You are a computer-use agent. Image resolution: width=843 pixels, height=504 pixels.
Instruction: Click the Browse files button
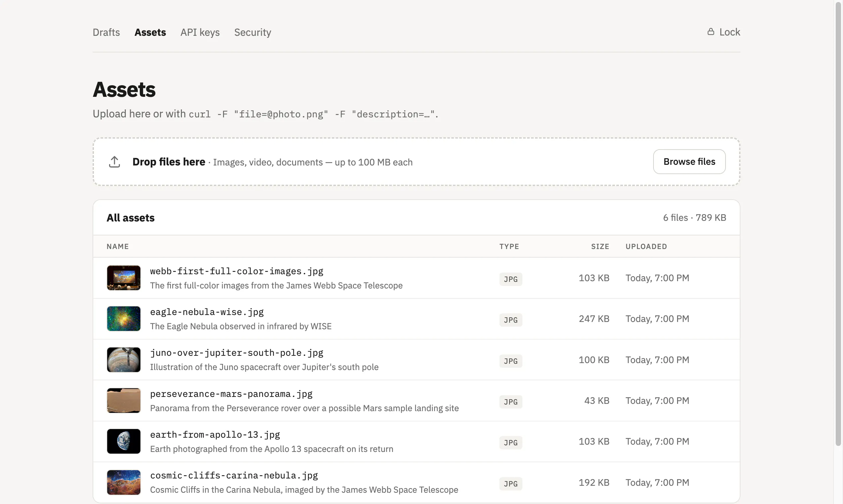[689, 162]
